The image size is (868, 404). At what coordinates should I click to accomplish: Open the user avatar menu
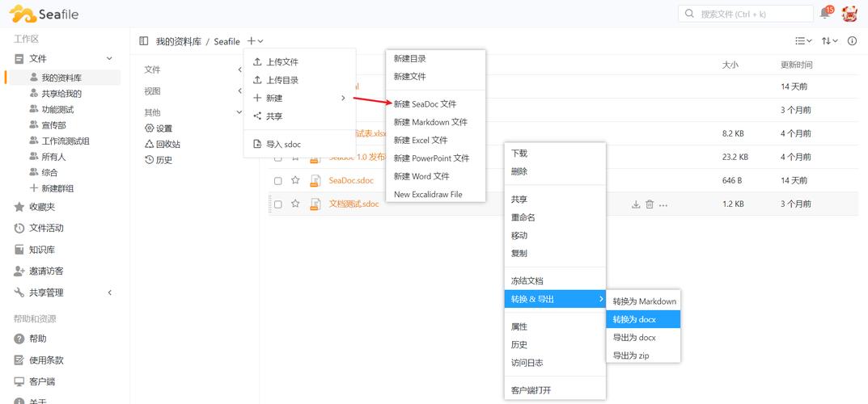click(x=849, y=14)
